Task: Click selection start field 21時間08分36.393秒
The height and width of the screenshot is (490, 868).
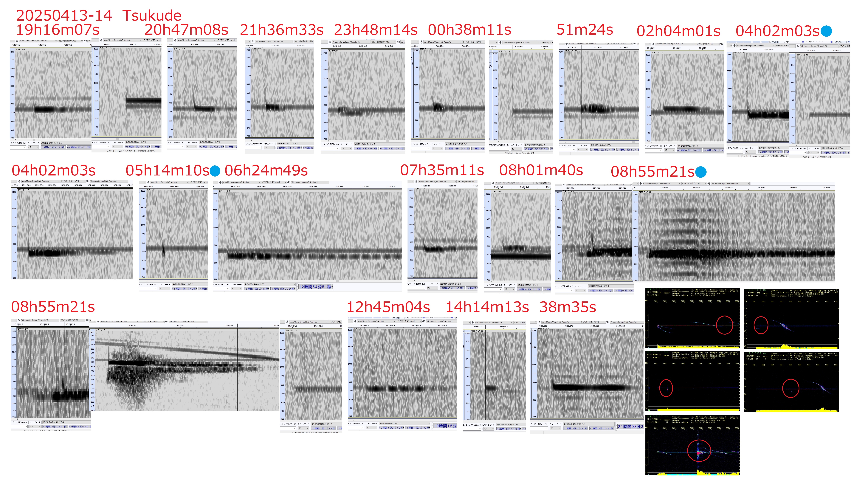Action: 575,428
